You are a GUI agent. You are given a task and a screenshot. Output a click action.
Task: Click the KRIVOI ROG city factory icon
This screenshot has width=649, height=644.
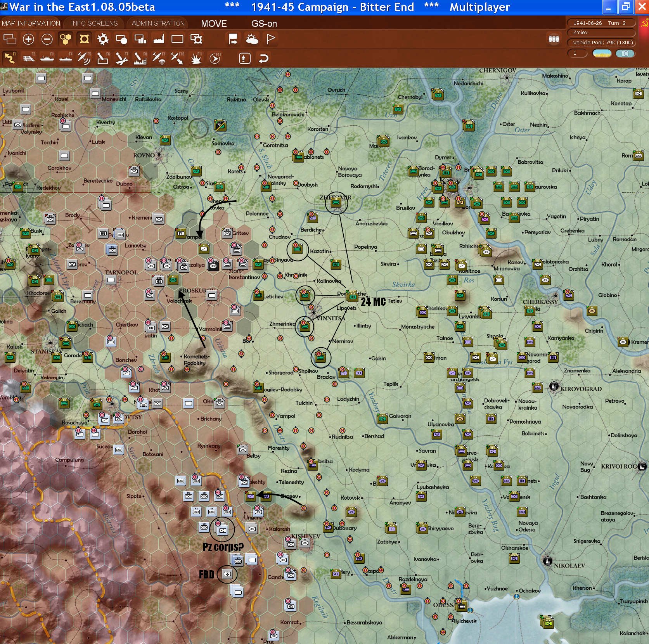coord(642,466)
